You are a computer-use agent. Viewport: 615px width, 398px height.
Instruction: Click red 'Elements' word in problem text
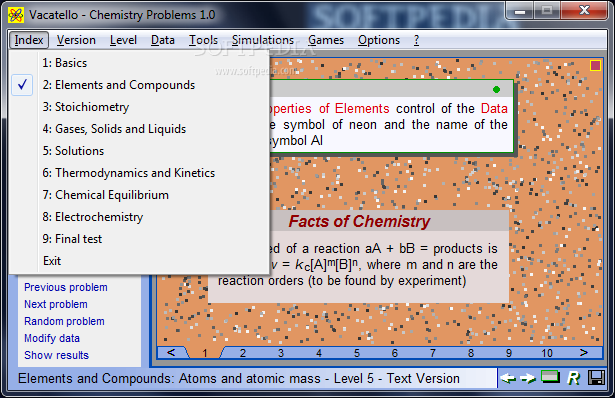point(362,108)
